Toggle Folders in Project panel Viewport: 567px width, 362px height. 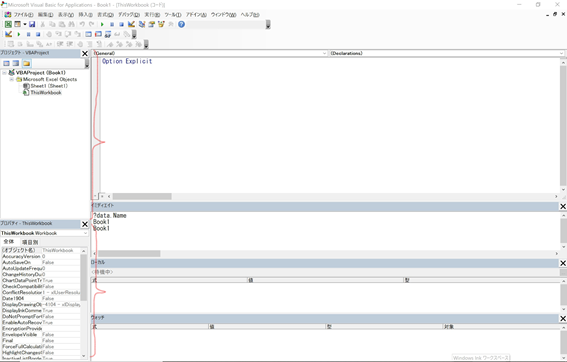(26, 63)
